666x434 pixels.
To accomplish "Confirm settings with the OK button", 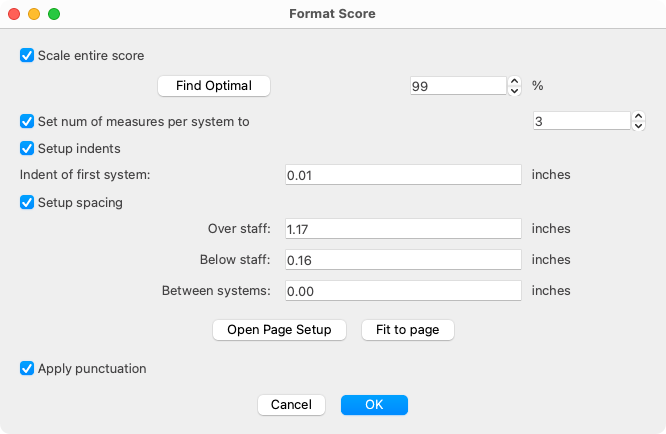I will [374, 405].
